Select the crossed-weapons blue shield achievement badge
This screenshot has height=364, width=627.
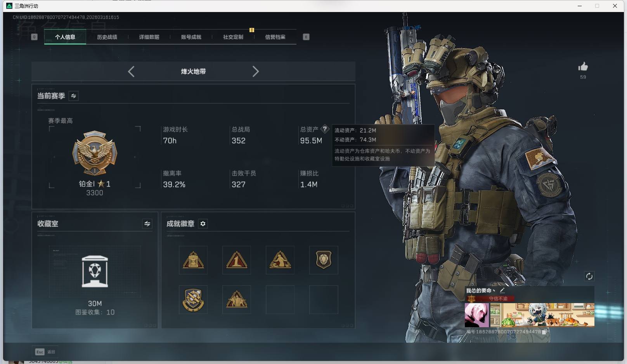(x=193, y=300)
